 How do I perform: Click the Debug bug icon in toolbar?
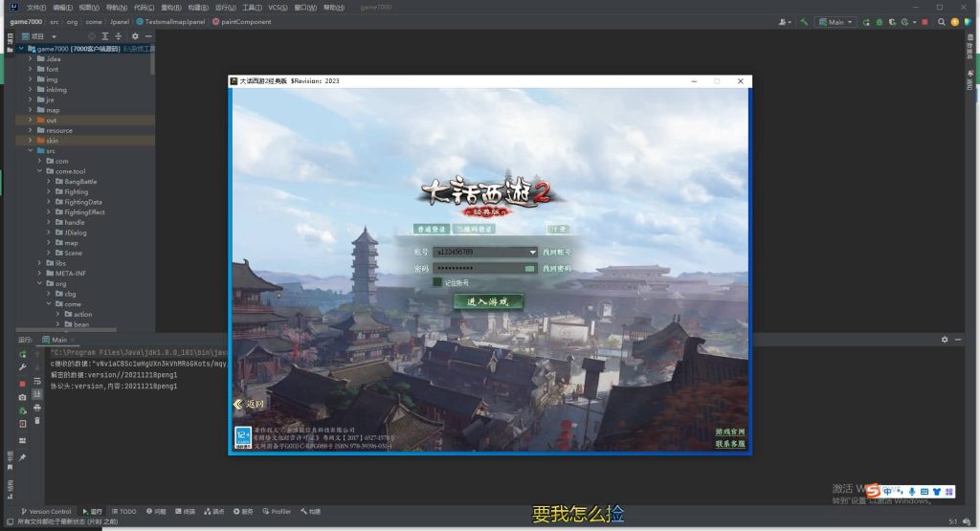click(878, 21)
